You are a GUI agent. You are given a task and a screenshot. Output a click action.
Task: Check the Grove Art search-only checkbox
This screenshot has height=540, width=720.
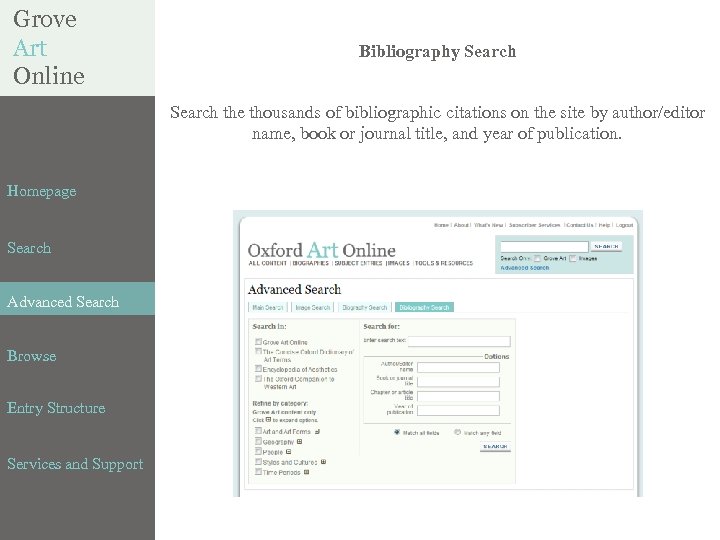coord(537,259)
